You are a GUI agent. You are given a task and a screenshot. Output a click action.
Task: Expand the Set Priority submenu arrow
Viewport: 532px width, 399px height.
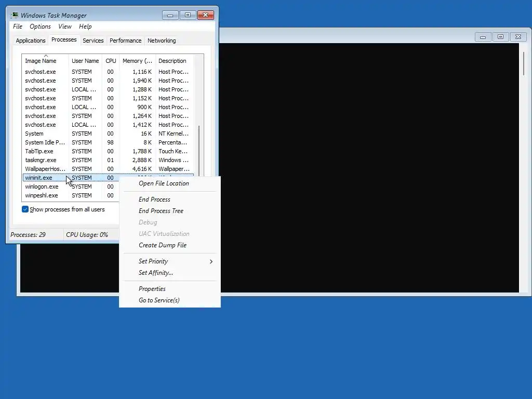(211, 261)
